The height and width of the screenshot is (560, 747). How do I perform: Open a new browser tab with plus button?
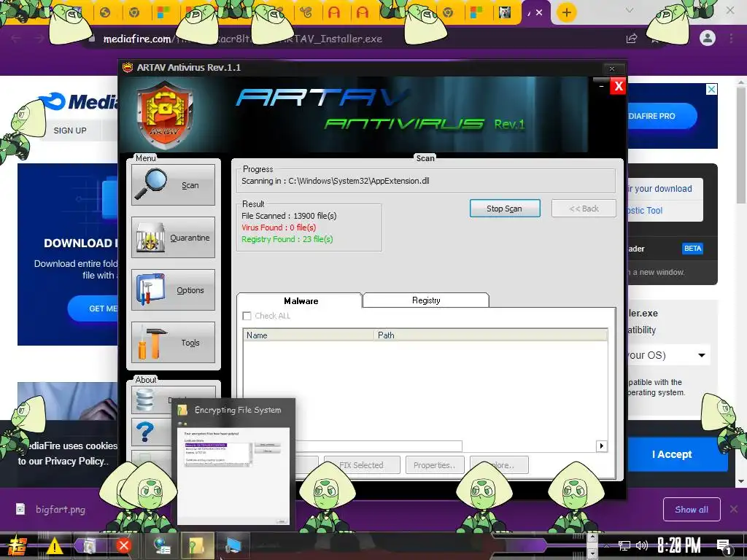pyautogui.click(x=566, y=12)
